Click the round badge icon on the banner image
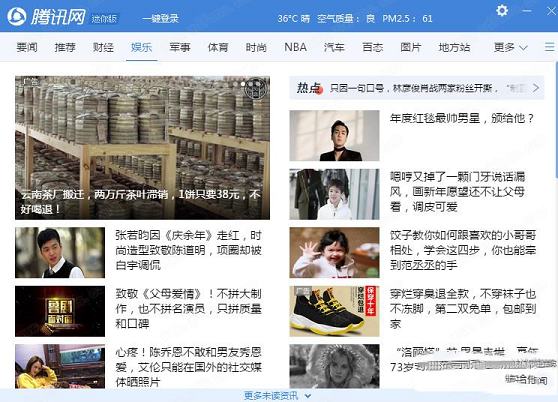Viewport: 558px width, 402px height. pos(256,88)
